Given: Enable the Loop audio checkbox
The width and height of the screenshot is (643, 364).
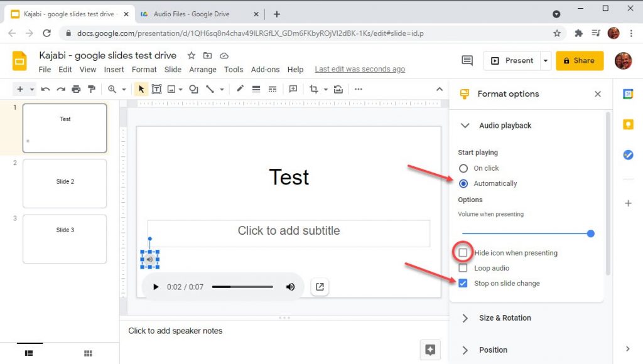Looking at the screenshot, I should [x=463, y=268].
